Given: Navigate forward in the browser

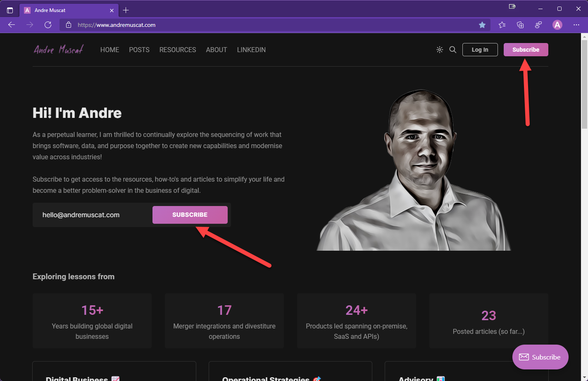Looking at the screenshot, I should [29, 25].
